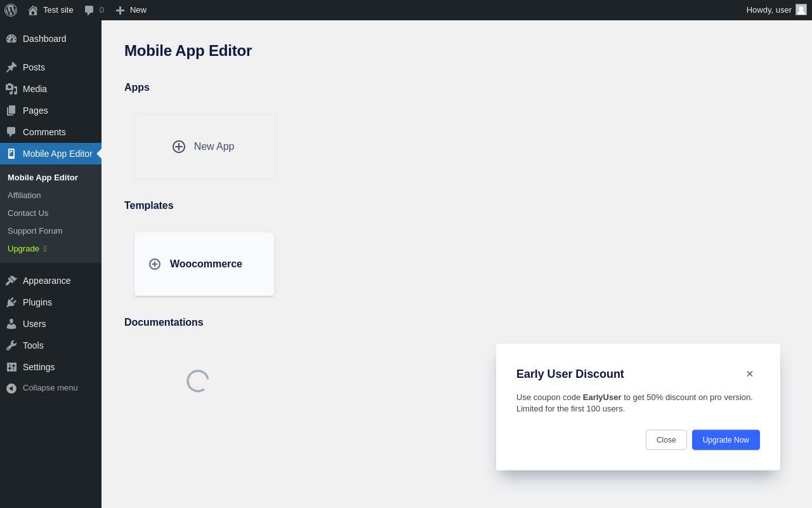812x508 pixels.
Task: Select Mobile App Editor submenu entry
Action: pos(43,178)
